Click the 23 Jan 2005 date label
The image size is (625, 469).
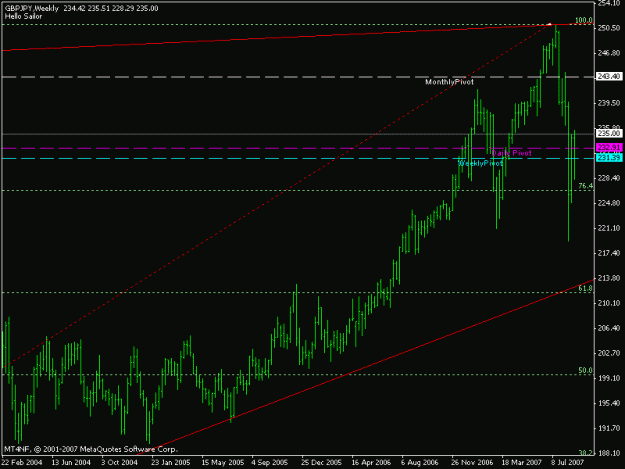[171, 463]
